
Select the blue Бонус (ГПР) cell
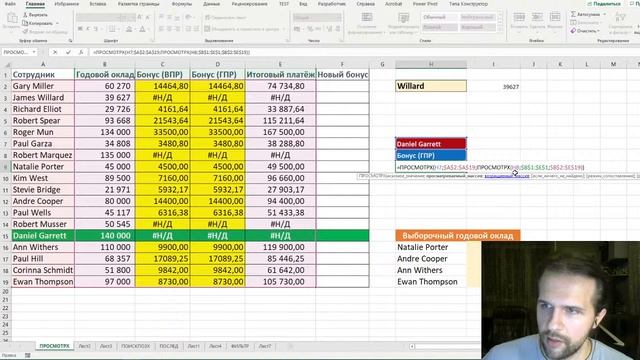tap(431, 156)
